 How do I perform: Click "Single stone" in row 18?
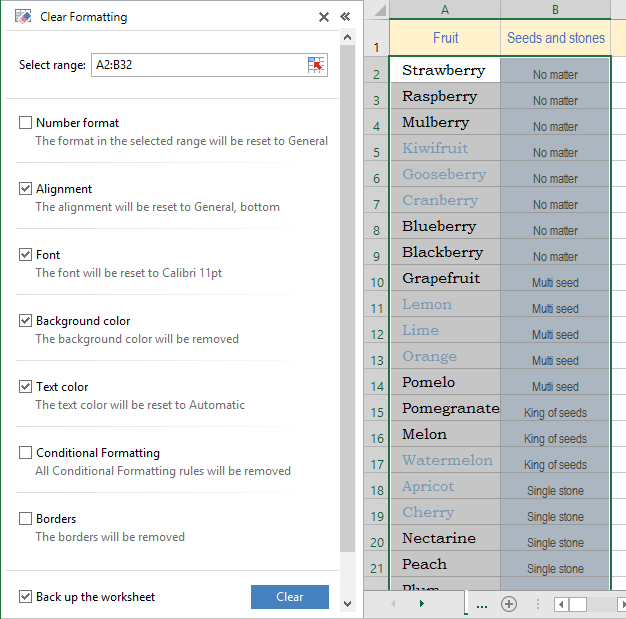pos(555,490)
